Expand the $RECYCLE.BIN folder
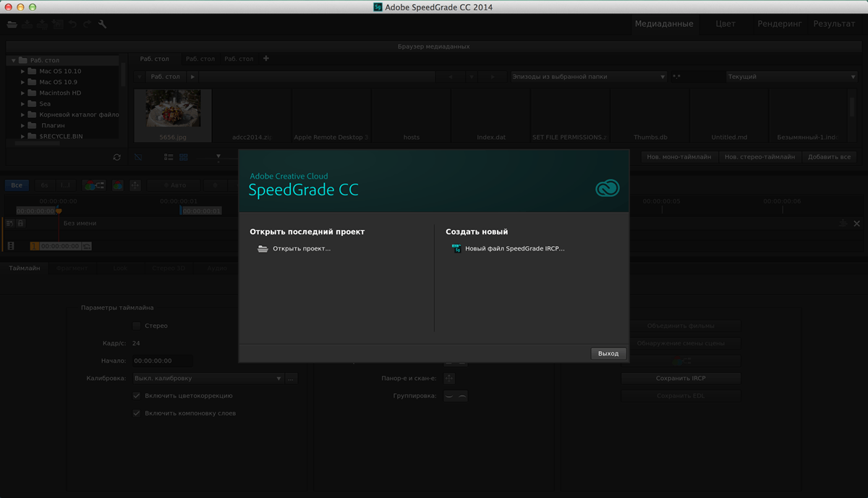The width and height of the screenshot is (868, 498). click(x=23, y=136)
